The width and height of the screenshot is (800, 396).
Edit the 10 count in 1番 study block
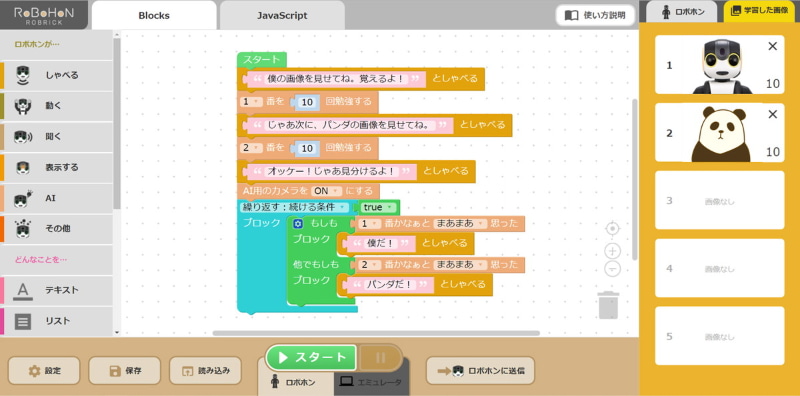307,102
